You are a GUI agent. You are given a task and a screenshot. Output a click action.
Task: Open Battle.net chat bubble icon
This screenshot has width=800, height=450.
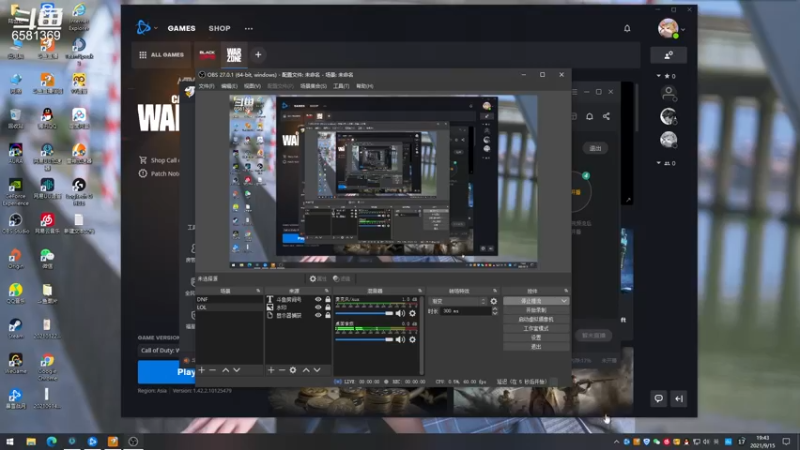point(659,398)
